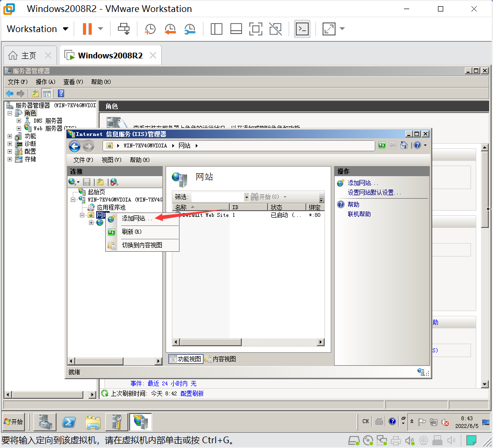Open Windows Explorer folder icon on taskbar
The height and width of the screenshot is (448, 493).
click(93, 422)
